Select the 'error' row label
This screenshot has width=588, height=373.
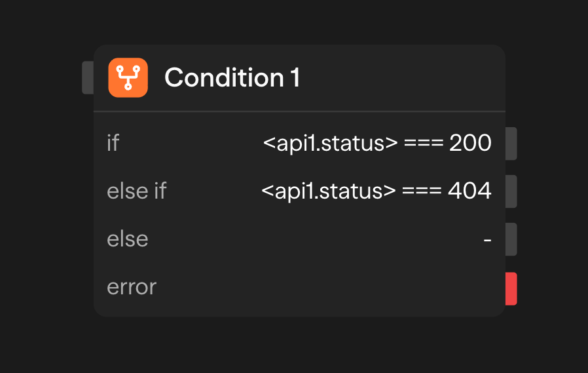pos(131,287)
